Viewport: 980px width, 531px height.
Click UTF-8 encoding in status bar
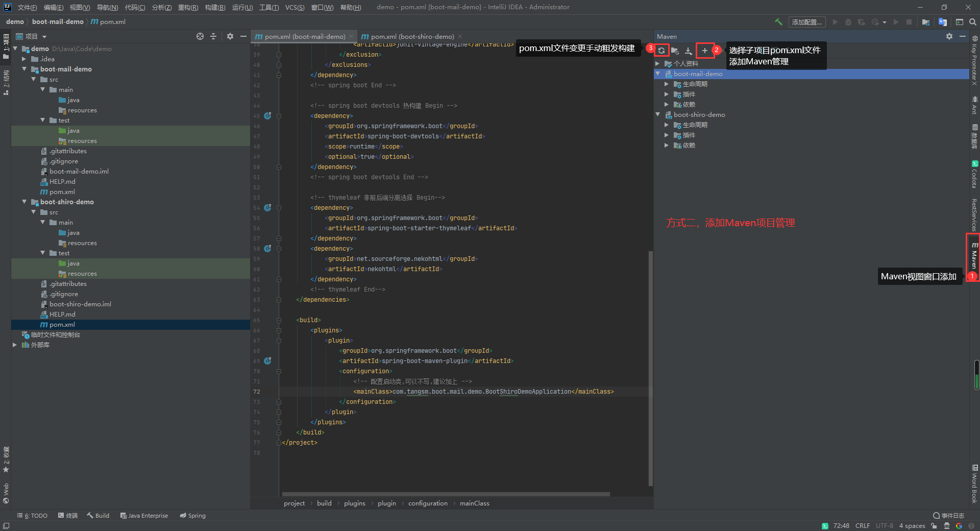pos(885,526)
